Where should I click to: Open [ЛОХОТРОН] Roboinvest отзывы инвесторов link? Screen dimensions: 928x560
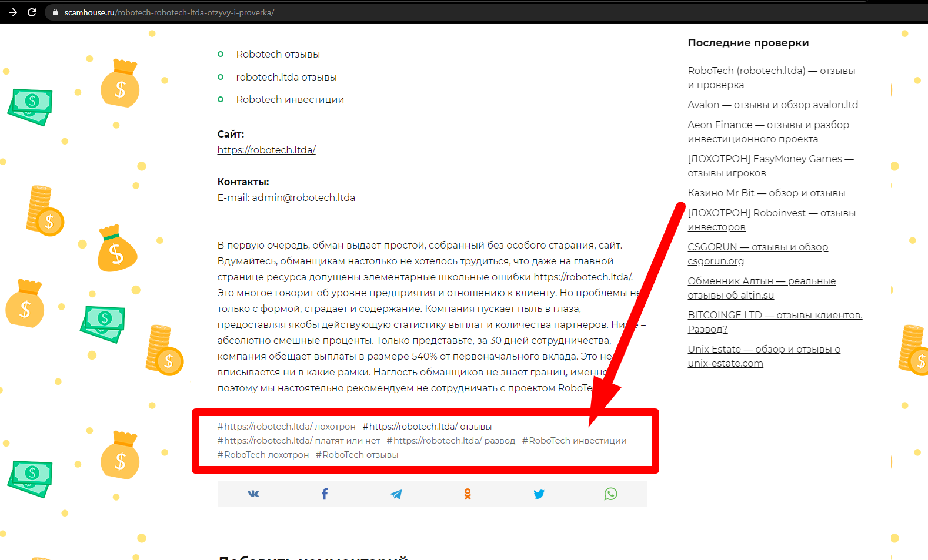772,220
